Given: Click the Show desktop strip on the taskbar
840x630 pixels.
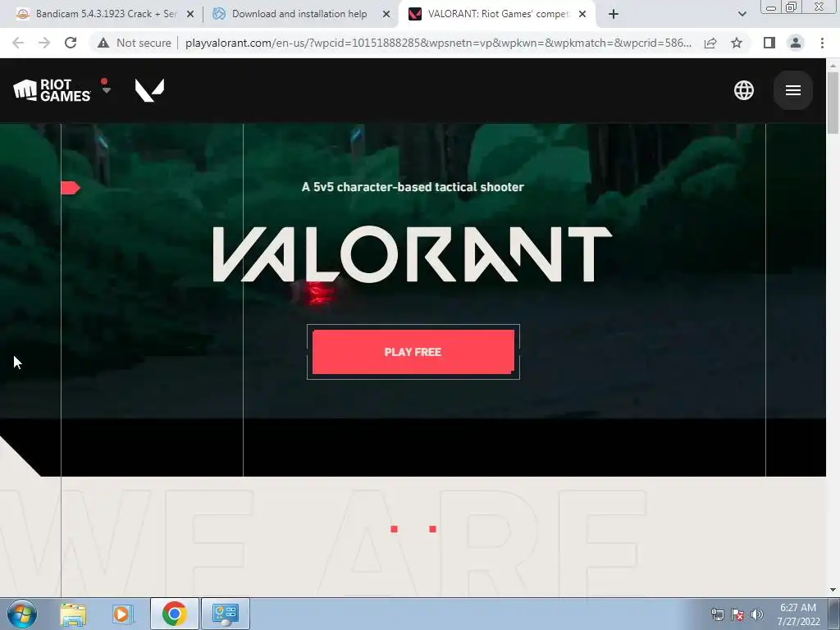Looking at the screenshot, I should click(x=834, y=614).
